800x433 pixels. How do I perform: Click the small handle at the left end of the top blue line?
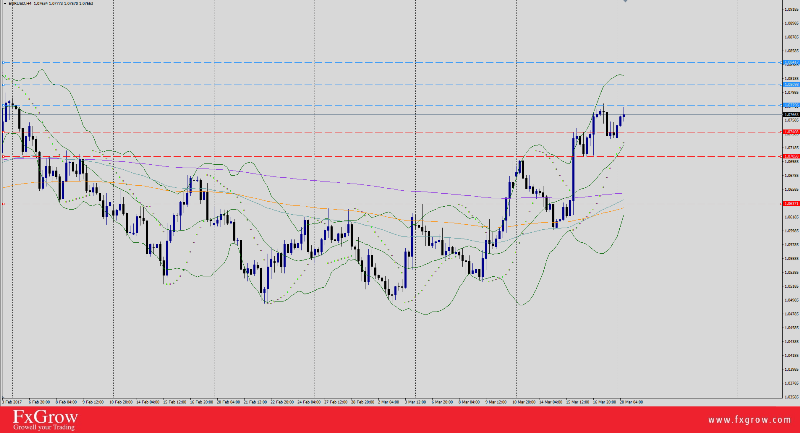[x=3, y=62]
